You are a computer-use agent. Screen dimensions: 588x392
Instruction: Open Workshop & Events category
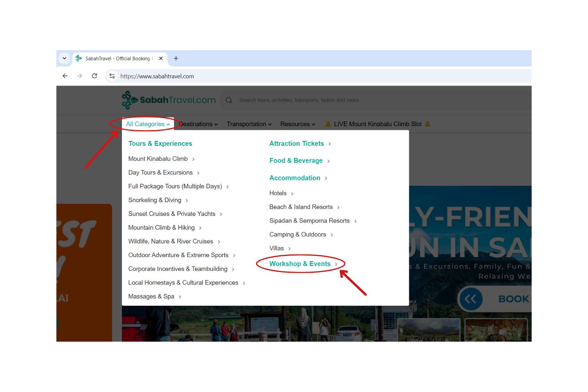300,264
